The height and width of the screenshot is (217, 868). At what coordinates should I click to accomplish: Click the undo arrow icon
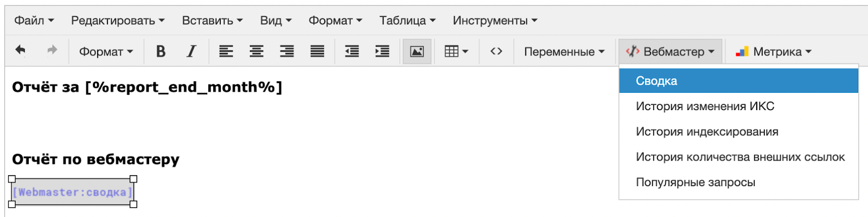click(21, 51)
